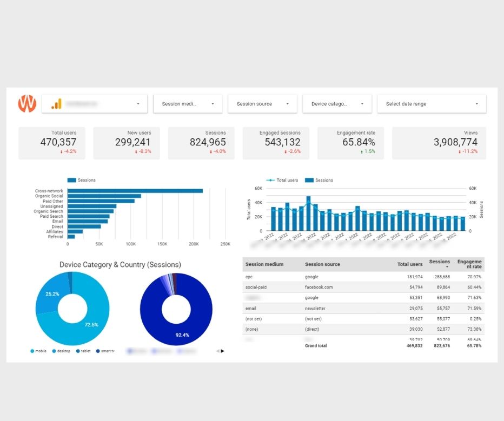Click the smart tv legend dot
This screenshot has width=504, height=421.
tap(98, 351)
